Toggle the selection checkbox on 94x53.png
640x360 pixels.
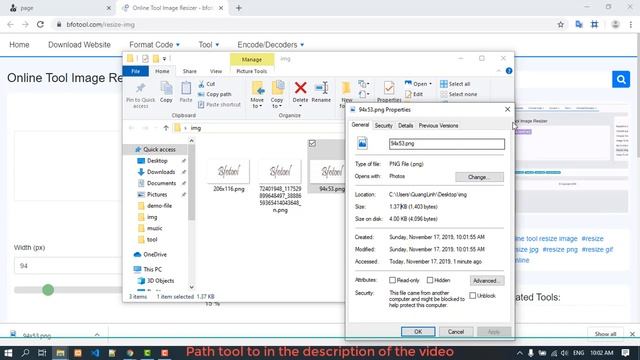[312, 144]
